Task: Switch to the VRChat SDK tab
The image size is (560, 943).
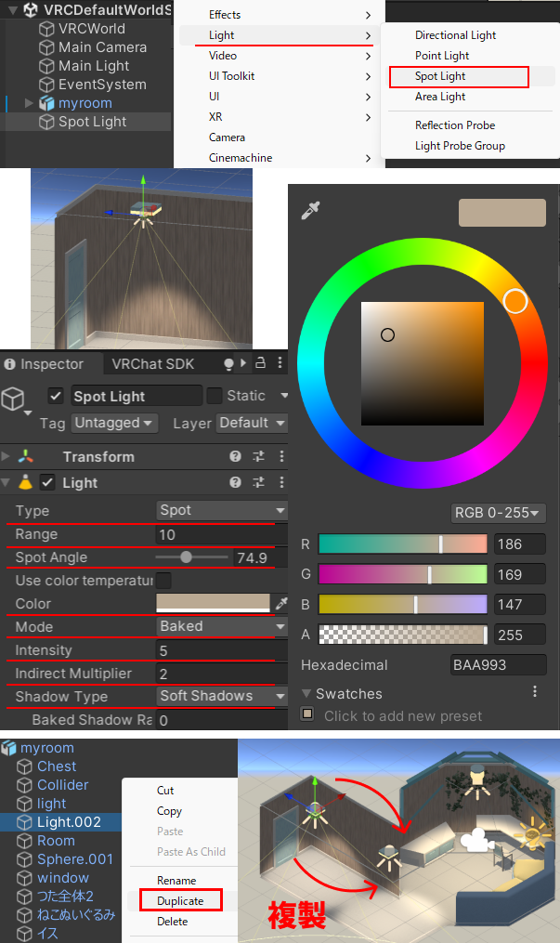Action: (153, 364)
